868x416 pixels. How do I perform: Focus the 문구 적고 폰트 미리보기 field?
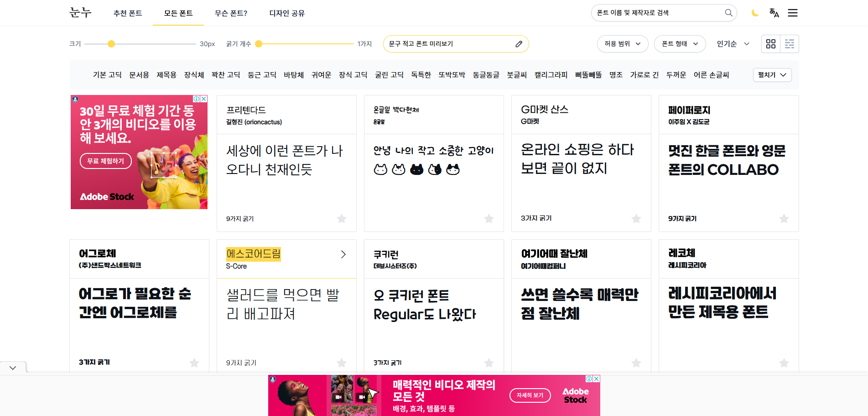click(x=449, y=44)
